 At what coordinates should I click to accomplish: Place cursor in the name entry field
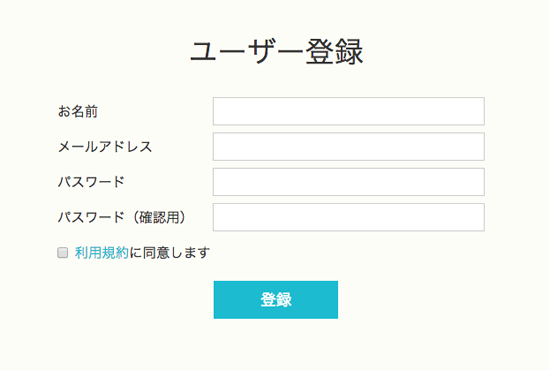click(349, 111)
